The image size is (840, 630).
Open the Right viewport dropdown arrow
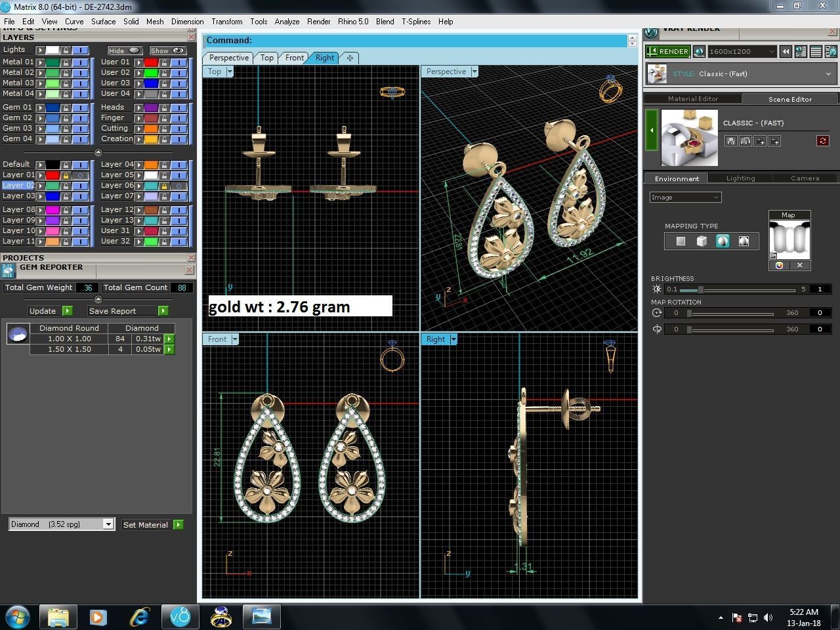tap(453, 339)
